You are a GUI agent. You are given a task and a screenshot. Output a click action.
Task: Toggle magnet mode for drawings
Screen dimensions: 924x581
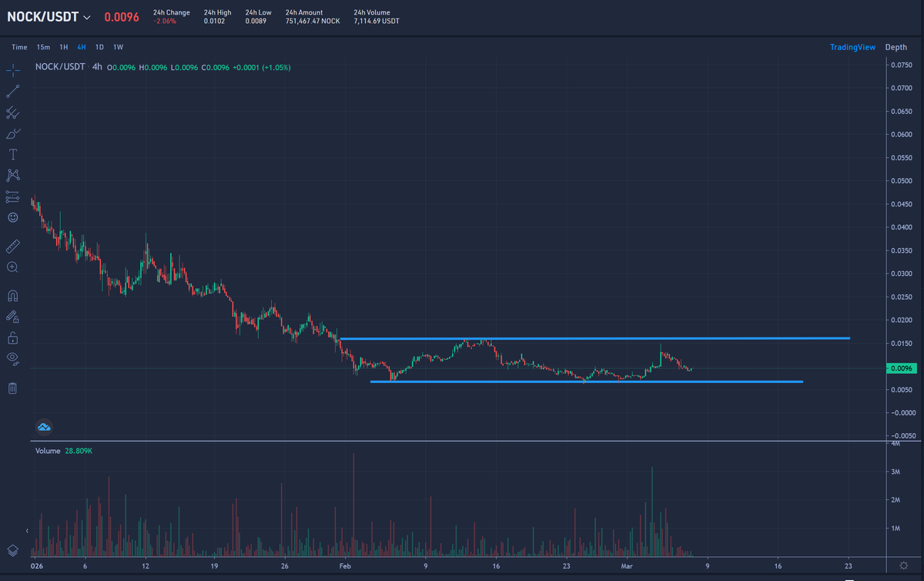pyautogui.click(x=13, y=296)
